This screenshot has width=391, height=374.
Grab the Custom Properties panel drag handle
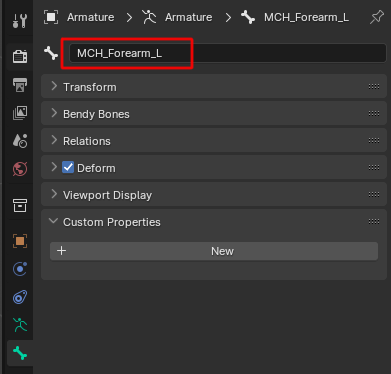(374, 222)
